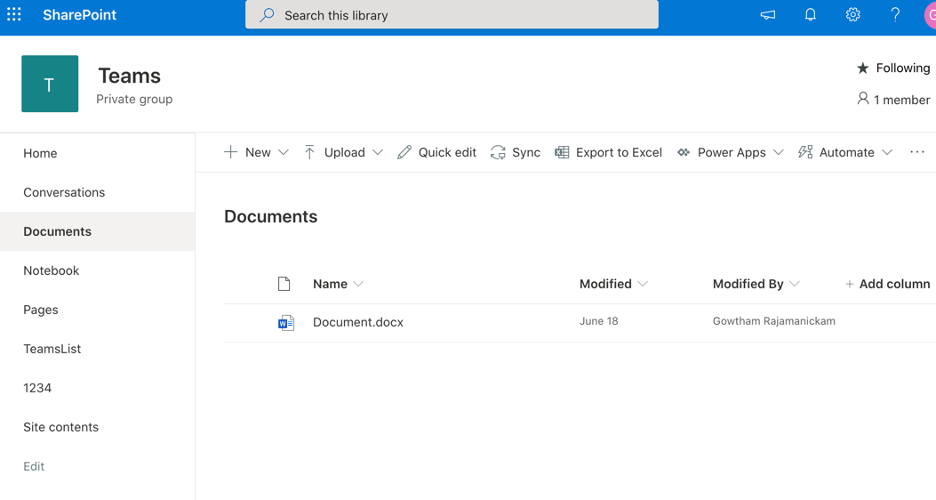Screen dimensions: 936x500
Task: Open the more commands ellipsis
Action: pos(917,152)
